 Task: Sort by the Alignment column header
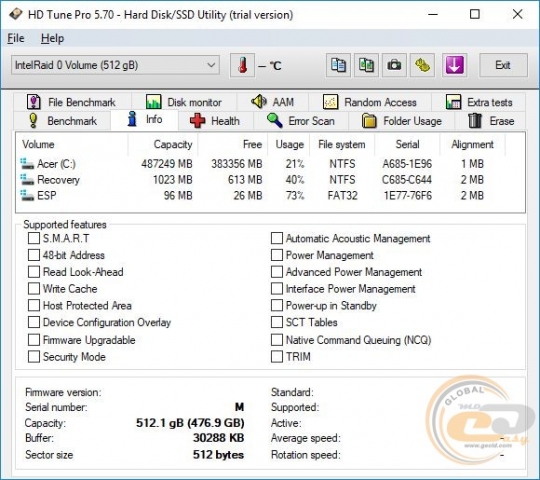[472, 144]
